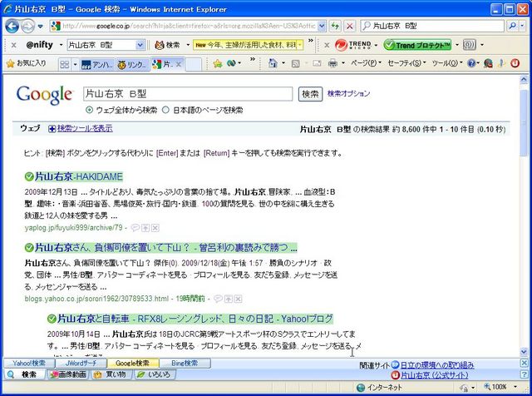The height and width of the screenshot is (396, 532).
Task: Go back with the browser Back arrow
Action: click(x=12, y=26)
